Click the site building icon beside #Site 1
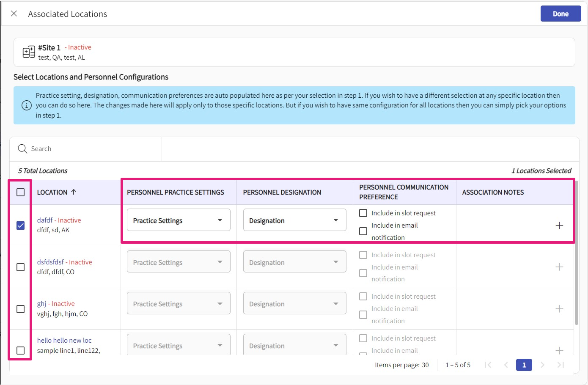This screenshot has width=588, height=385. (29, 52)
